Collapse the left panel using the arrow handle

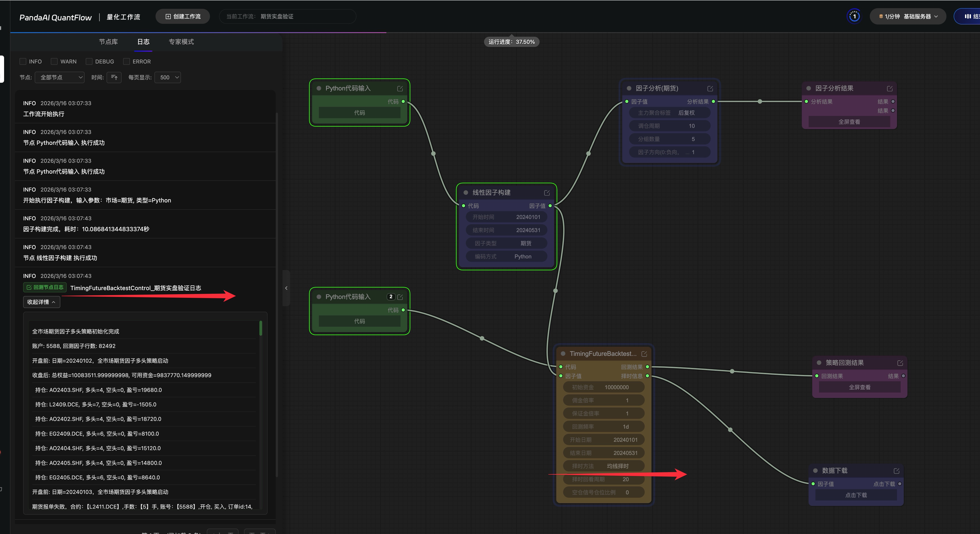(x=286, y=288)
